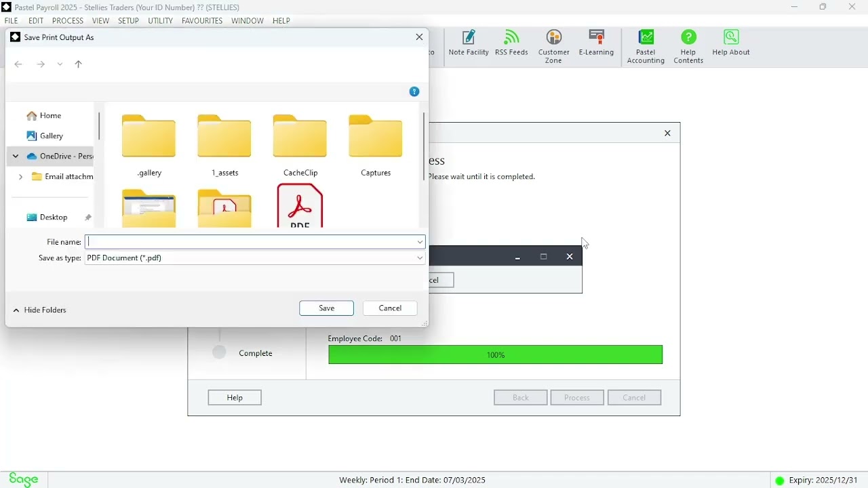Select the Captures folder
The width and height of the screenshot is (868, 488).
click(376, 146)
